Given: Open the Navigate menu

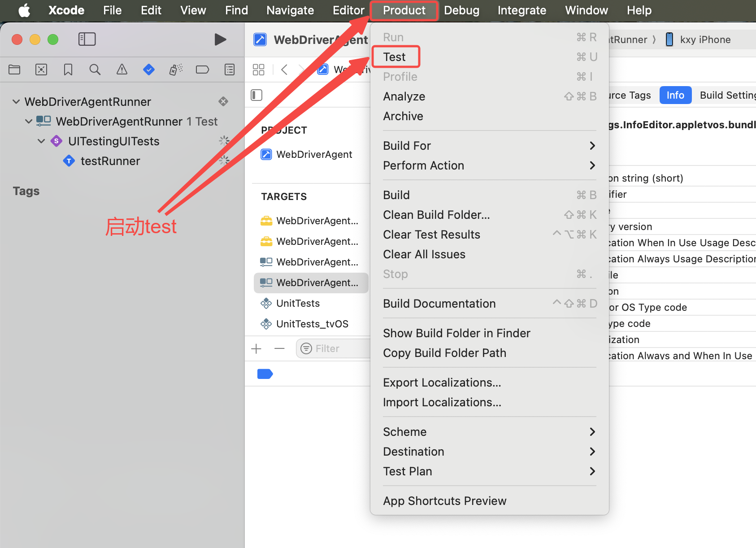Looking at the screenshot, I should (x=290, y=10).
